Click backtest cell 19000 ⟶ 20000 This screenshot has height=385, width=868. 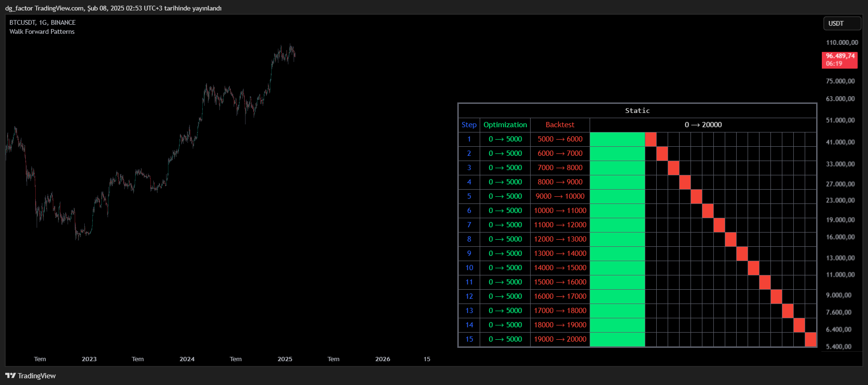(560, 339)
